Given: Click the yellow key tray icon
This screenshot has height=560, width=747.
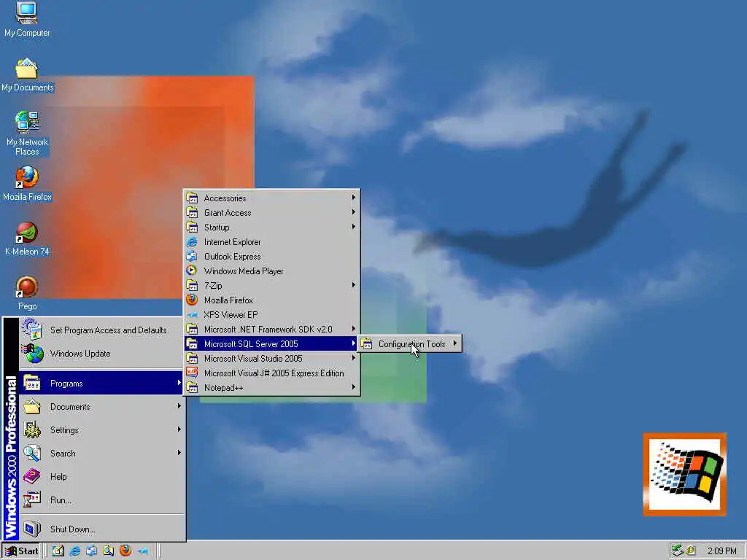Looking at the screenshot, I should click(691, 551).
